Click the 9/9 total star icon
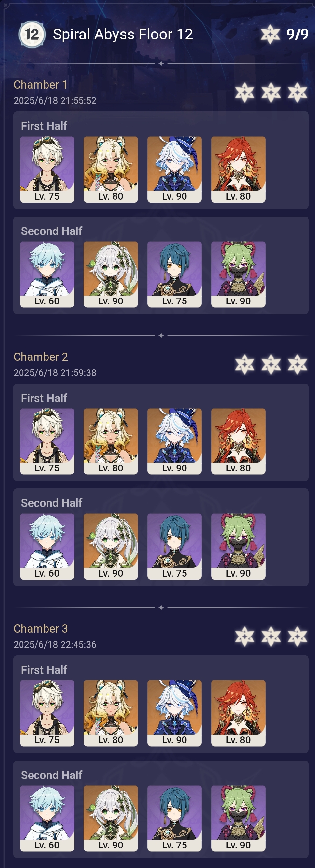315x868 pixels. point(270,34)
